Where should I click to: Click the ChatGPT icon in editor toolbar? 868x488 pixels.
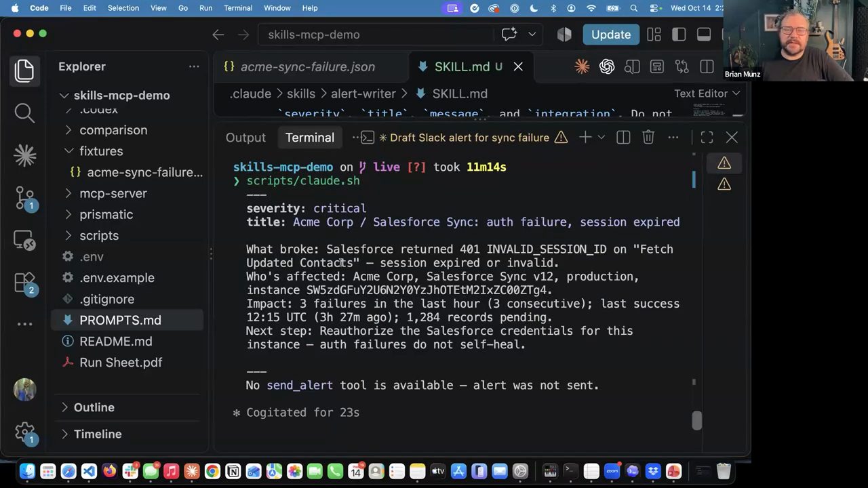pos(607,66)
